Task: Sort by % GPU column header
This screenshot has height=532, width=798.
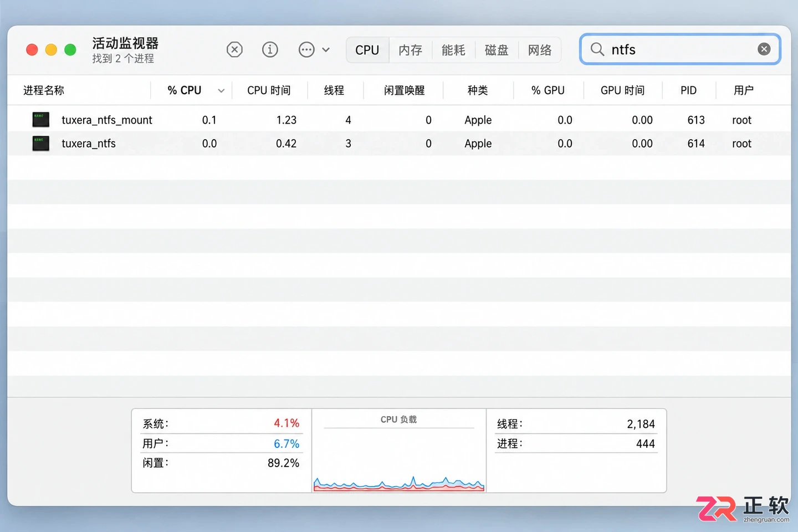Action: point(548,90)
